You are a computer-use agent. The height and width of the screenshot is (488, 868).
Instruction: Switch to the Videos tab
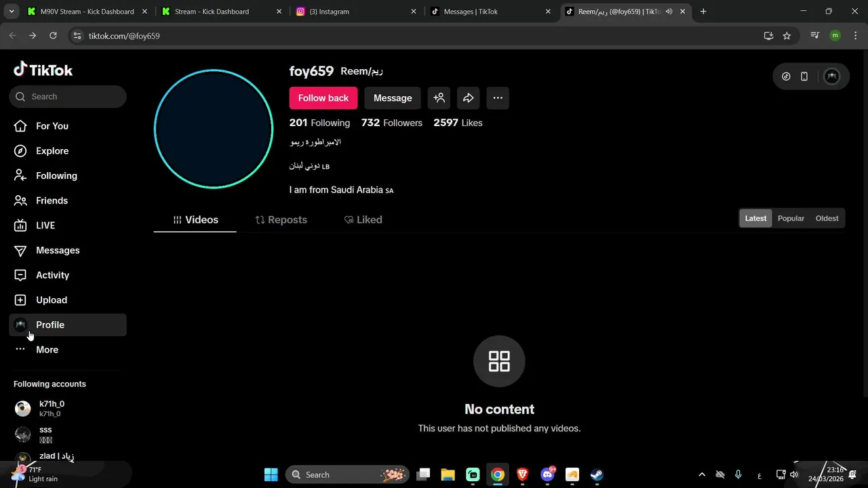tap(195, 220)
